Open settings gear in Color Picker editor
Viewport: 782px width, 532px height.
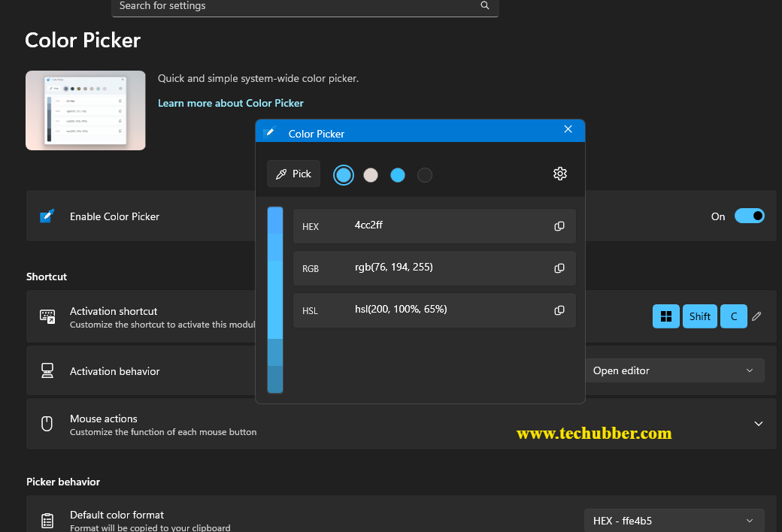coord(560,174)
